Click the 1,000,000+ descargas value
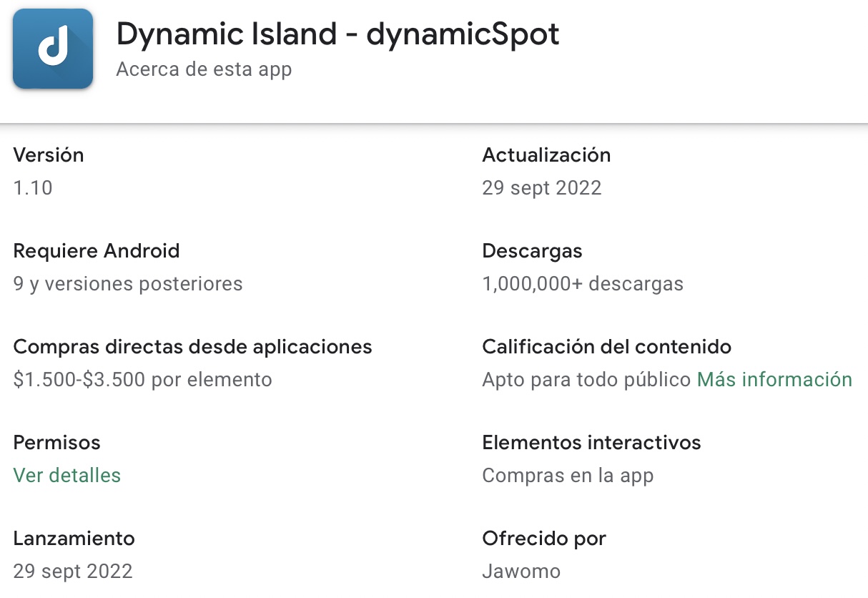 [x=583, y=284]
